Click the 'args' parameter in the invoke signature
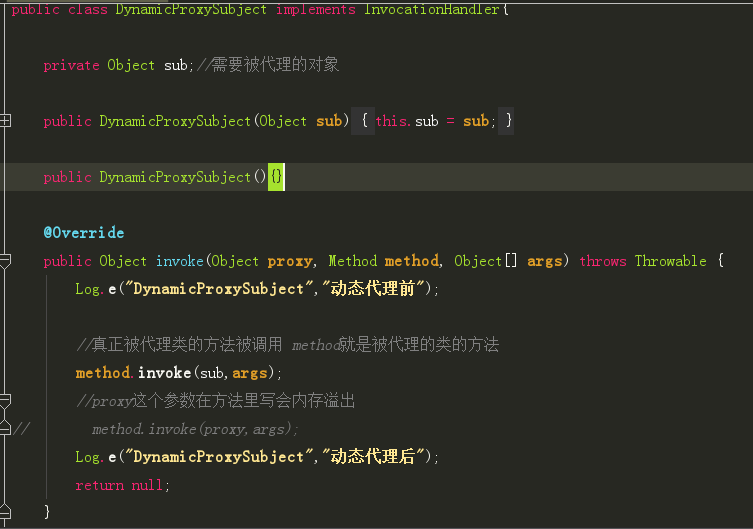The height and width of the screenshot is (529, 753). (x=545, y=261)
